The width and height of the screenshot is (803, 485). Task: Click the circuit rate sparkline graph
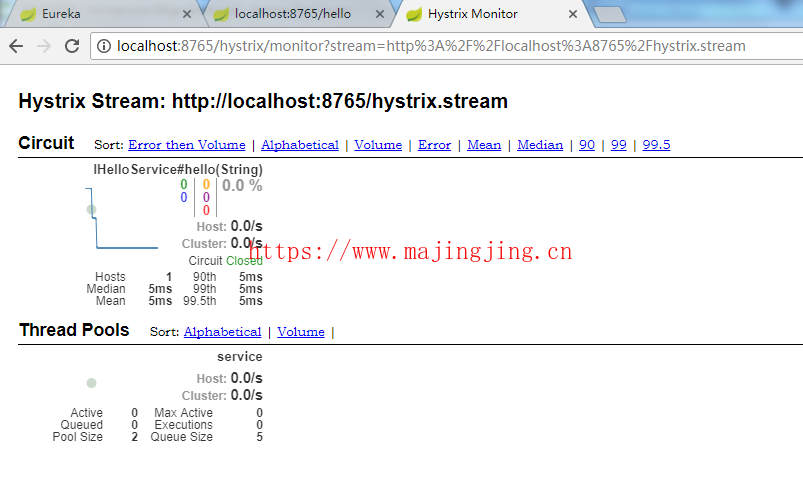coord(122,218)
